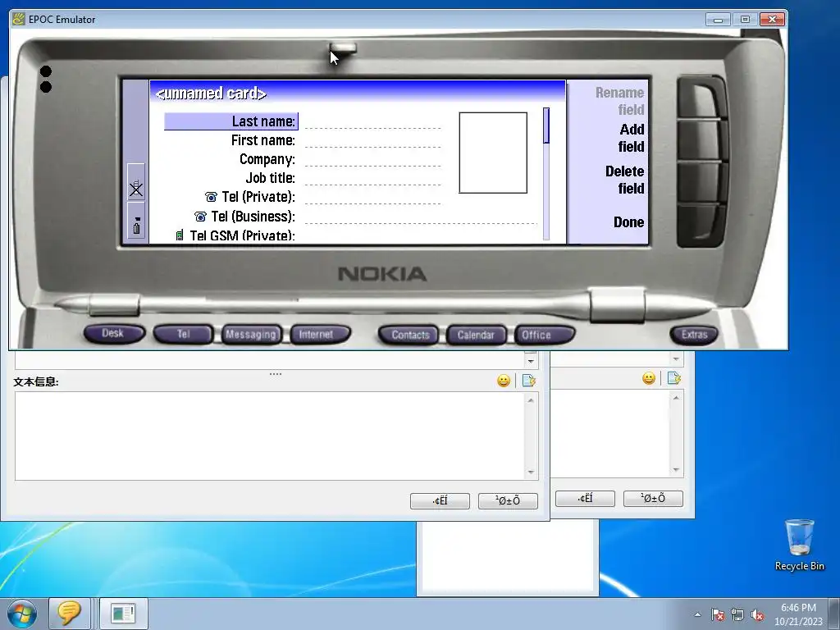Open the Messaging application button
Screen dimensions: 840x630
[251, 335]
